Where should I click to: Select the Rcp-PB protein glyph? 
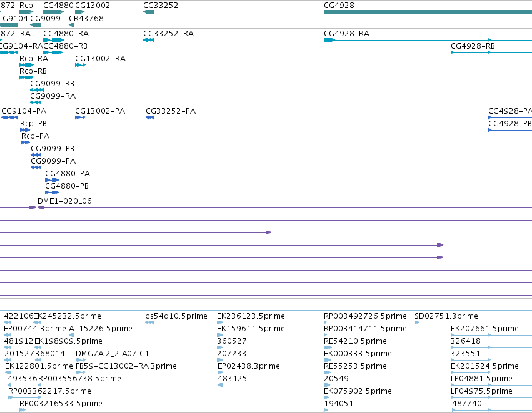(25, 130)
